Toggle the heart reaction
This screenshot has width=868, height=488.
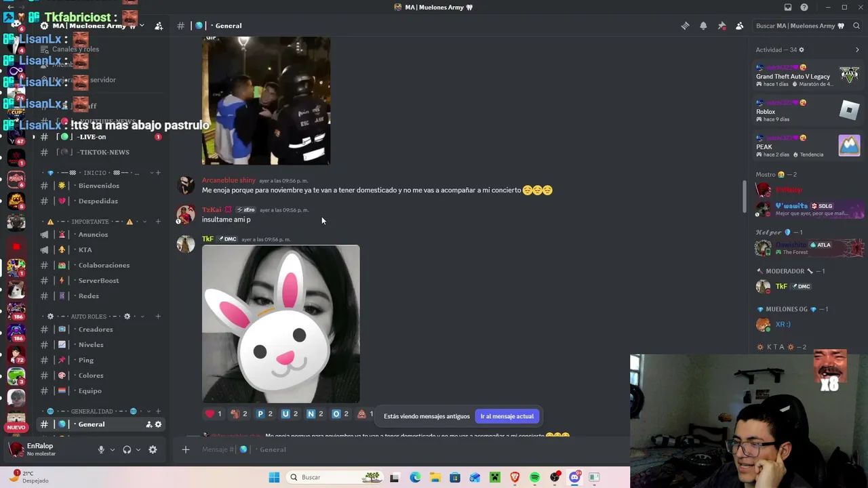pos(214,413)
